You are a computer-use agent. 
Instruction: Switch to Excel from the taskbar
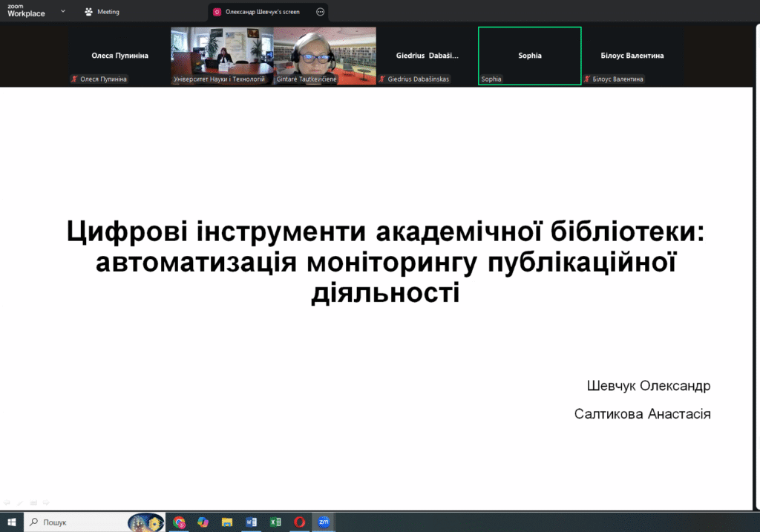tap(275, 522)
